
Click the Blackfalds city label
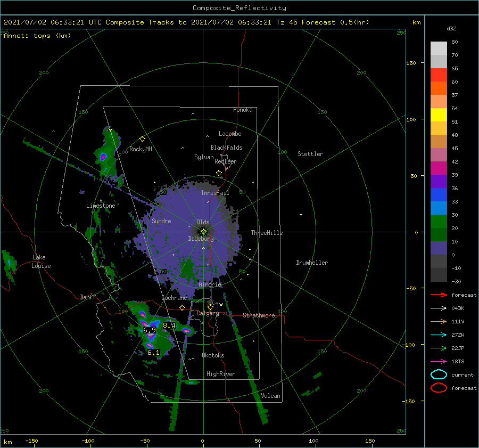coord(226,148)
